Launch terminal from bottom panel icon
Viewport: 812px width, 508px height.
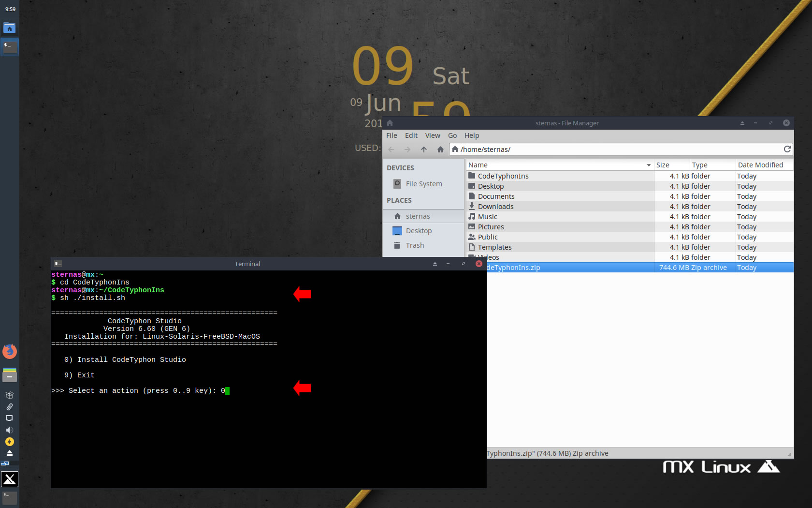click(x=10, y=498)
